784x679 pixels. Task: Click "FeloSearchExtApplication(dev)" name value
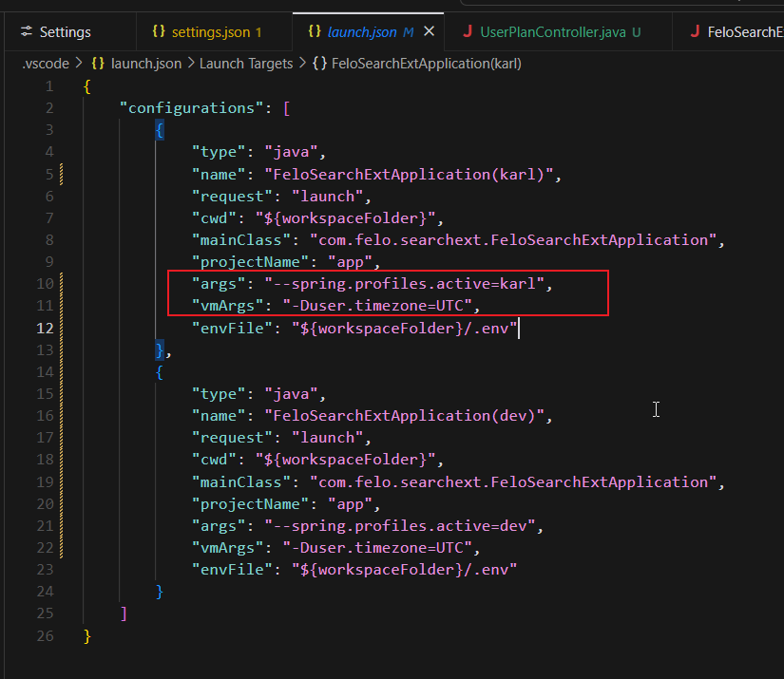[x=405, y=416]
